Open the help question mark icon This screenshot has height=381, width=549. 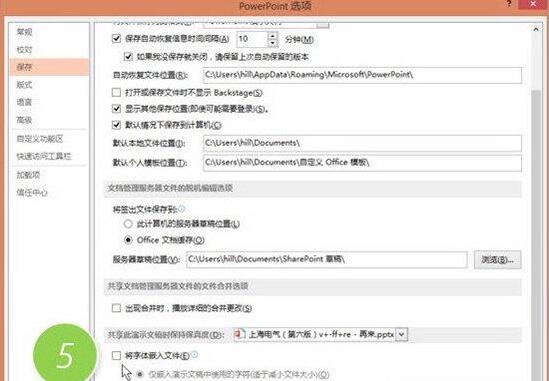click(x=509, y=4)
